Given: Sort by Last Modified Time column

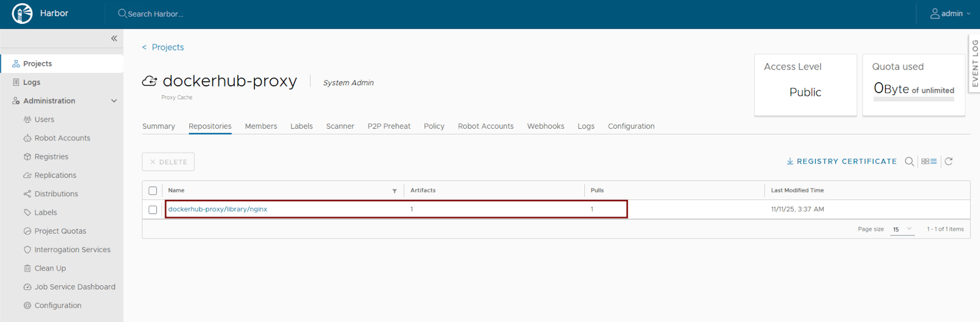Looking at the screenshot, I should click(x=797, y=190).
